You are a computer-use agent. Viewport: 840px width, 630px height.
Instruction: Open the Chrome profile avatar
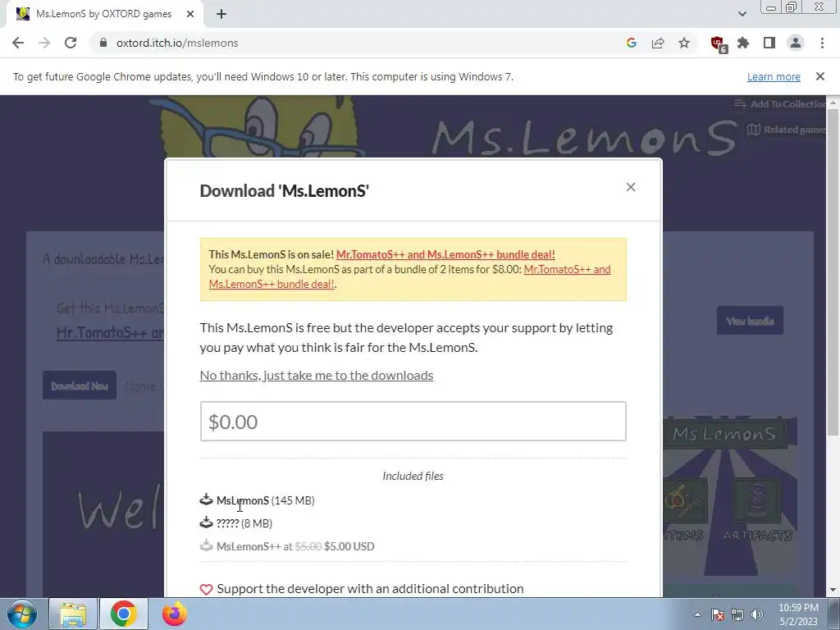(x=796, y=43)
